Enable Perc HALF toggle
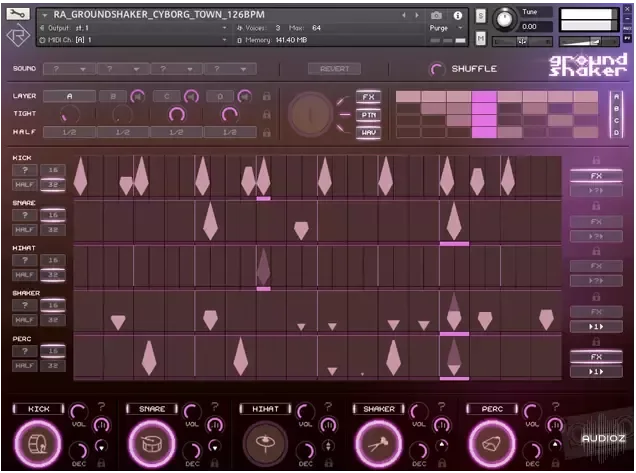 [24, 366]
